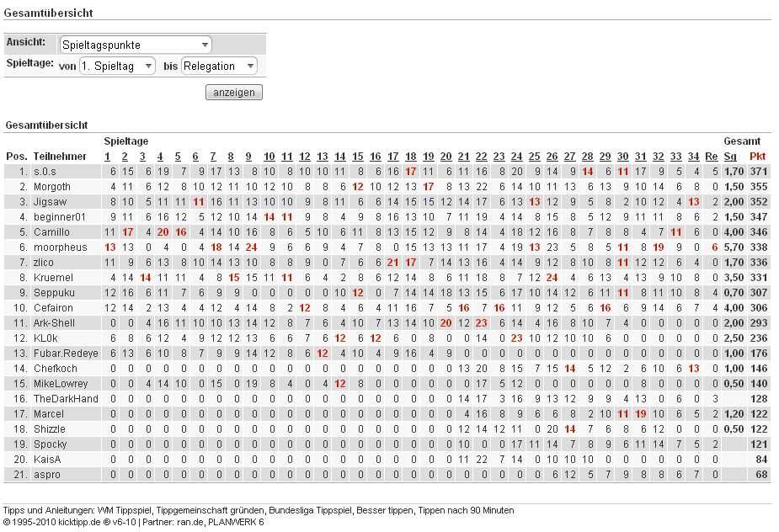Select participant Camillo
Viewport: 779px width, 532px height.
tap(51, 232)
